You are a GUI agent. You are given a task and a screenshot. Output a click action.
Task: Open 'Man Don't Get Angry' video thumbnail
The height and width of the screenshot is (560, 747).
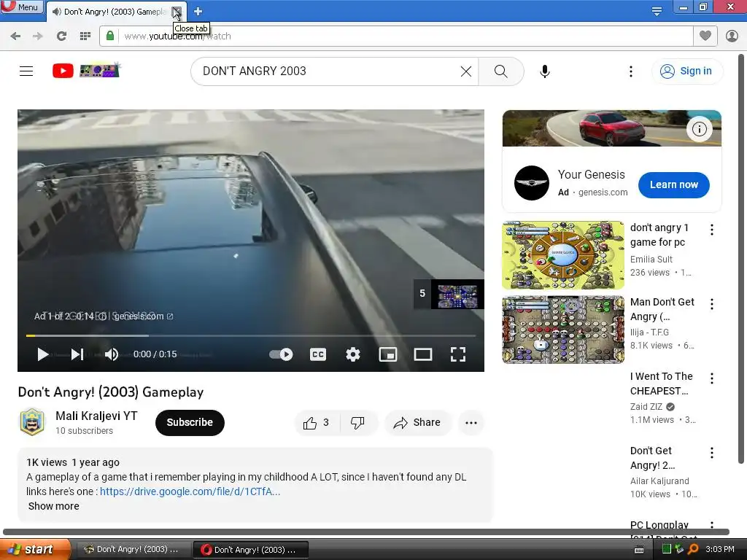click(x=563, y=330)
